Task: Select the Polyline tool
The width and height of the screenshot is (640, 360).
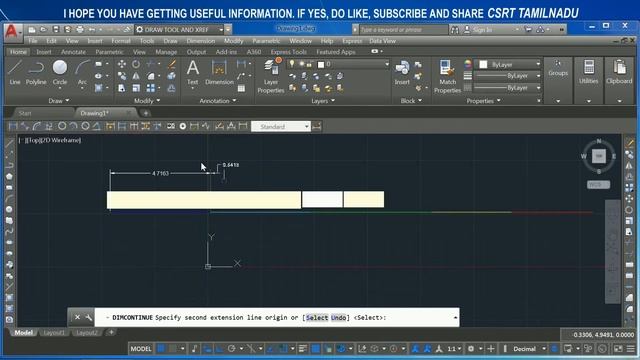Action: [36, 72]
